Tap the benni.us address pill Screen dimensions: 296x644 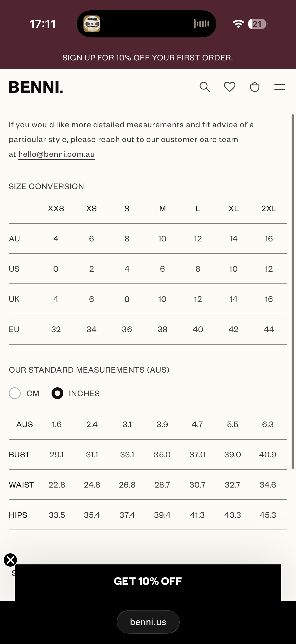(x=148, y=622)
